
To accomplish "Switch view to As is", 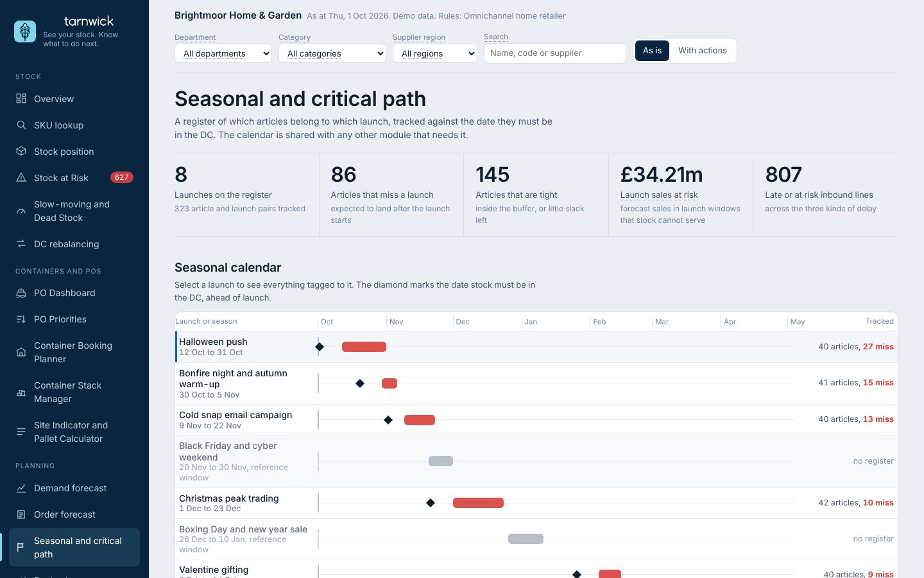I will pos(652,51).
